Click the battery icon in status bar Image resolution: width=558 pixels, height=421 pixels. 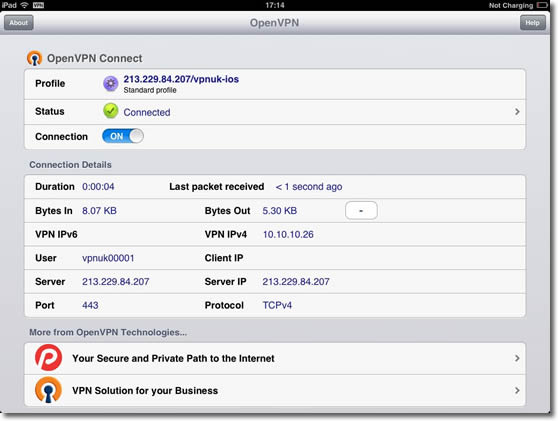pos(542,5)
